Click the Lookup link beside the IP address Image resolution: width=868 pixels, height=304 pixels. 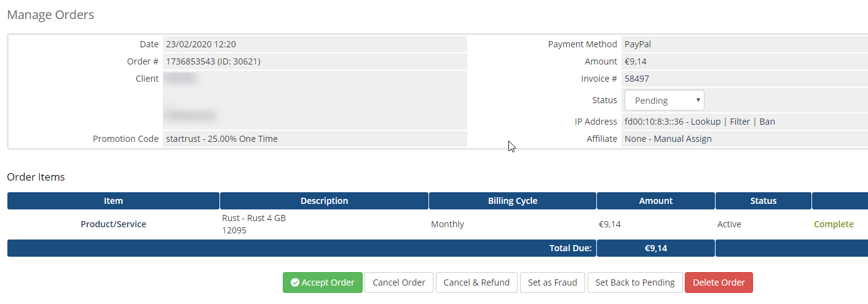coord(705,122)
